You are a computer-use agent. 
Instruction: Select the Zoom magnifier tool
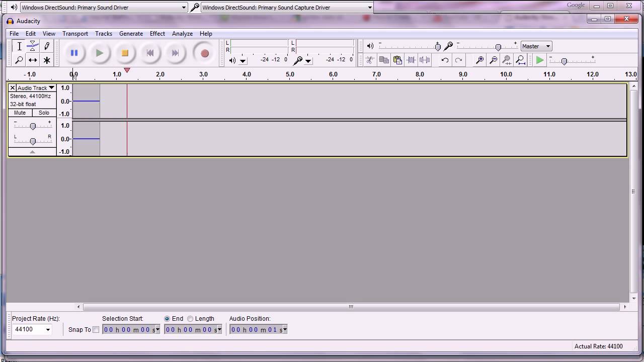(x=19, y=60)
